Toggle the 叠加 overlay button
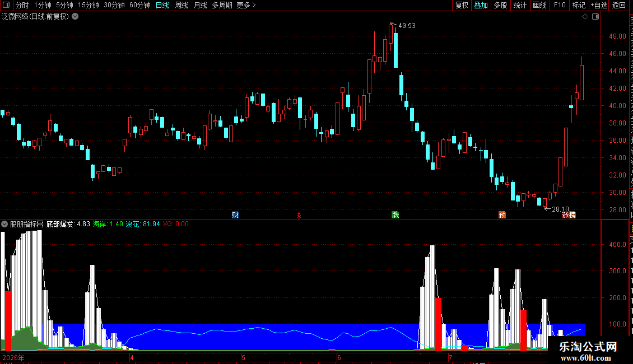The image size is (633, 364). 481,5
